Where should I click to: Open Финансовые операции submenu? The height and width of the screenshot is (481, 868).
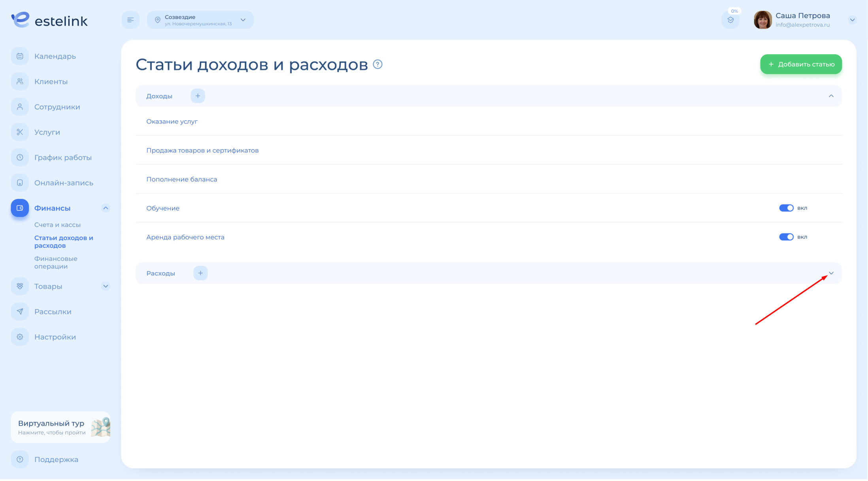56,263
